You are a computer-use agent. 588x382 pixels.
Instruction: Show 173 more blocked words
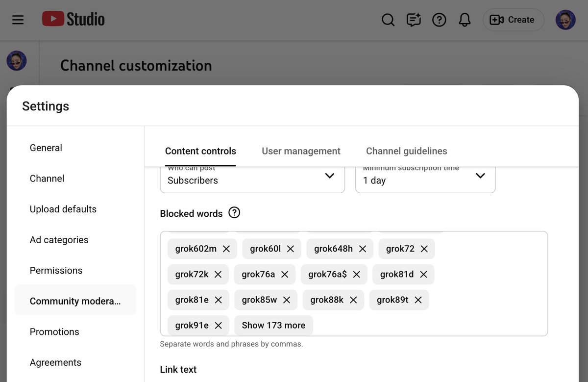(273, 325)
